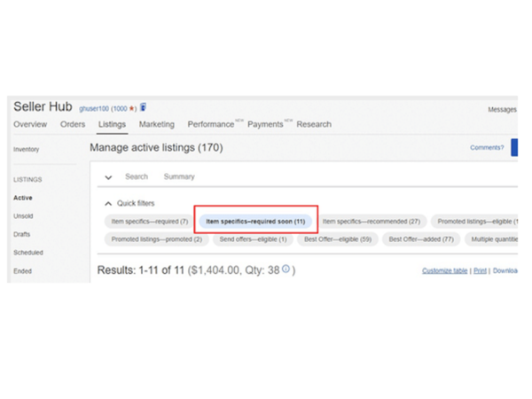The width and height of the screenshot is (532, 399).
Task: Click the badge icon next to the username
Action: pos(143,107)
